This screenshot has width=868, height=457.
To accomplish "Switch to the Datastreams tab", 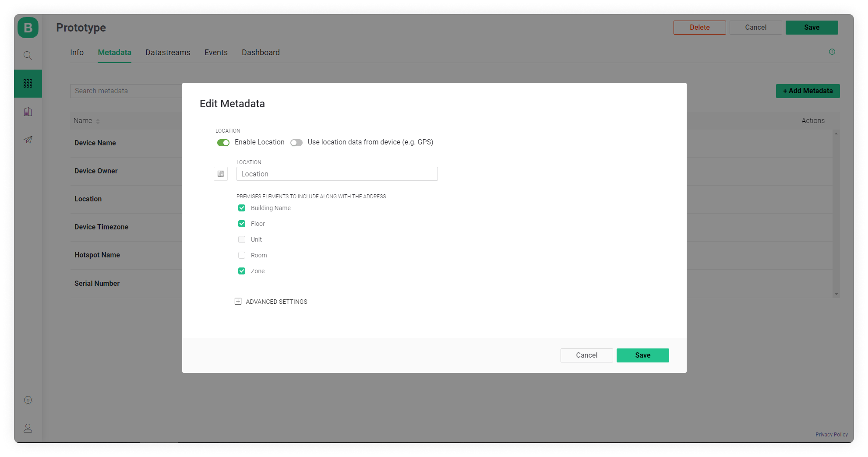I will 168,53.
